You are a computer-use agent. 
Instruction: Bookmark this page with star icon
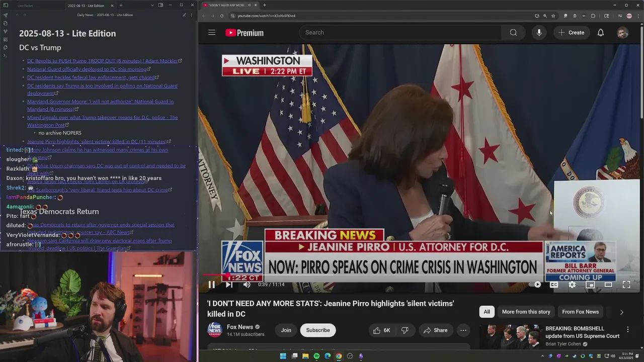(553, 16)
